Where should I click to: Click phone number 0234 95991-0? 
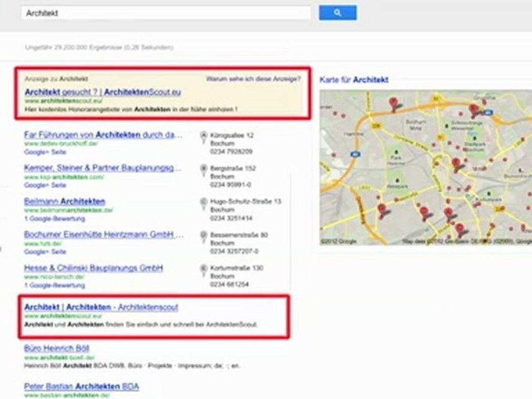pos(231,185)
